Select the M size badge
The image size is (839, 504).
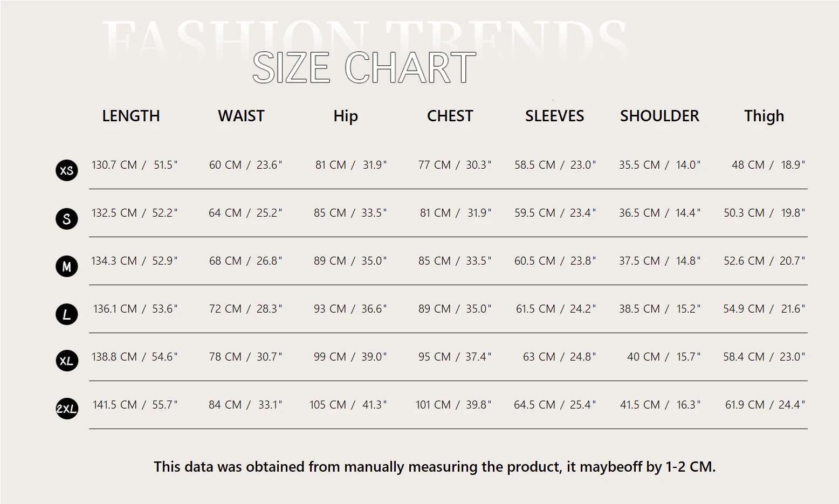[67, 266]
